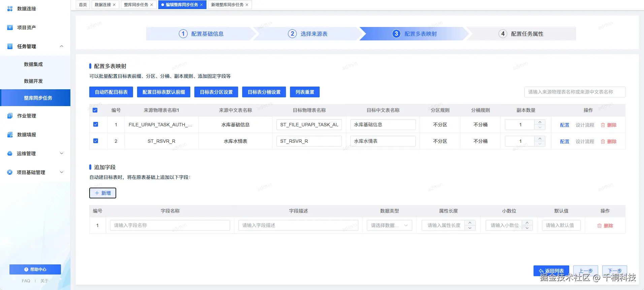Screen dimensions: 644x290
Task: Close the 整库同步任务 tab
Action: (x=152, y=5)
